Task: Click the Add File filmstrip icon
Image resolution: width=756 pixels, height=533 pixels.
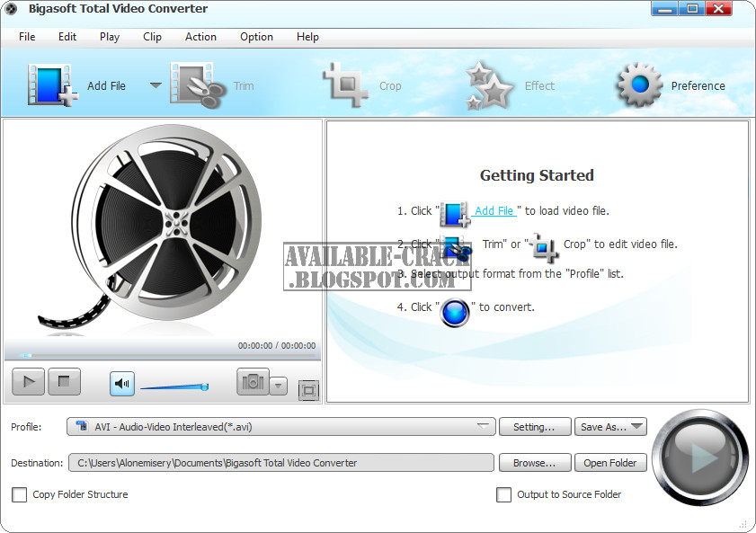Action: click(x=52, y=85)
